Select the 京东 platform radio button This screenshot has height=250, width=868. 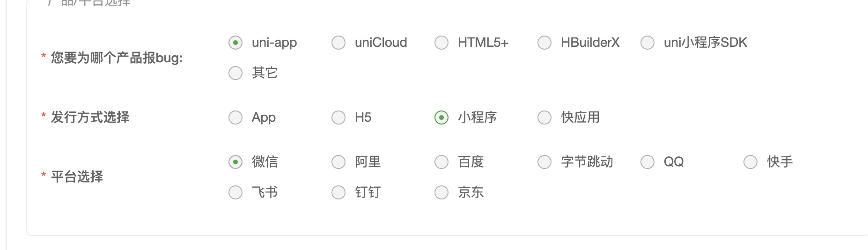(x=441, y=192)
